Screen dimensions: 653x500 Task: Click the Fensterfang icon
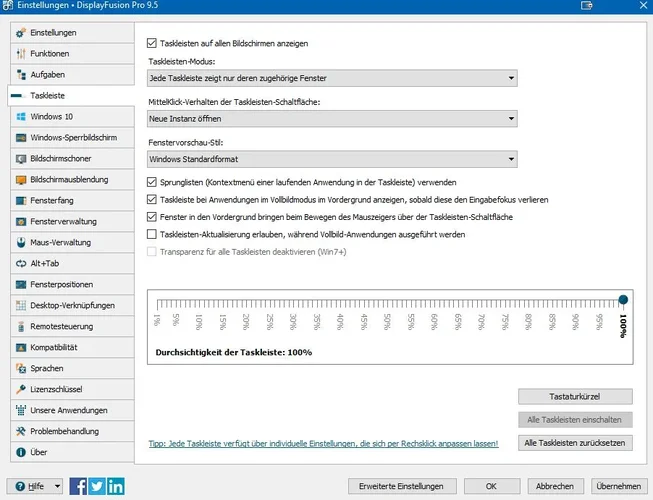click(21, 201)
